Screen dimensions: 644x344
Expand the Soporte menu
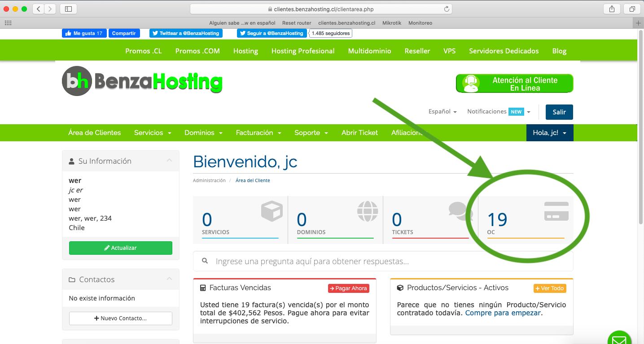point(311,133)
